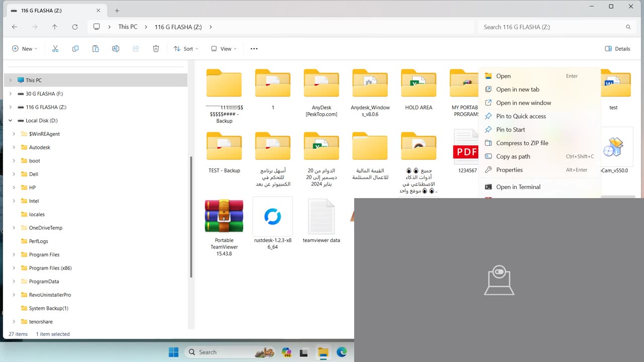Choose Open in context menu

539,76
